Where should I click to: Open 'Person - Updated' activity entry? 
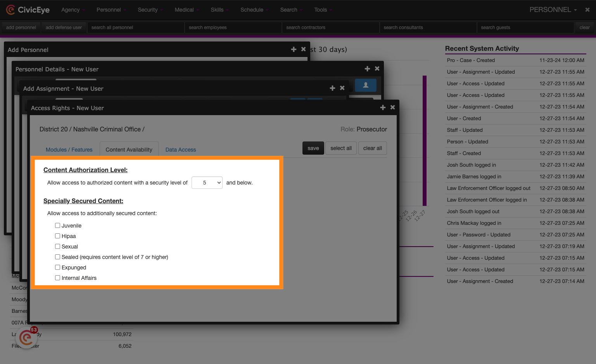(x=516, y=141)
